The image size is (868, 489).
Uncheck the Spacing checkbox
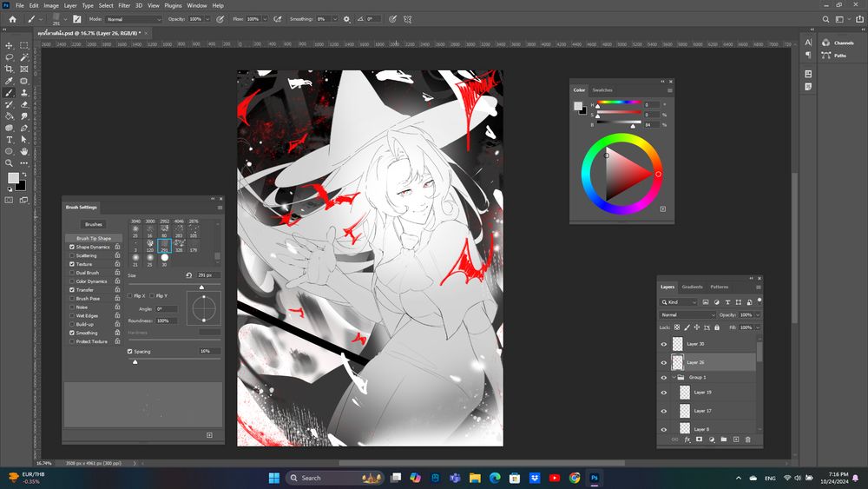click(x=130, y=351)
